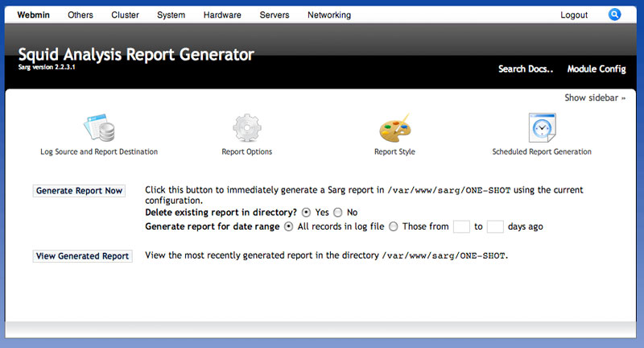Viewport: 644px width, 348px height.
Task: Open the Servers menu
Action: 275,15
